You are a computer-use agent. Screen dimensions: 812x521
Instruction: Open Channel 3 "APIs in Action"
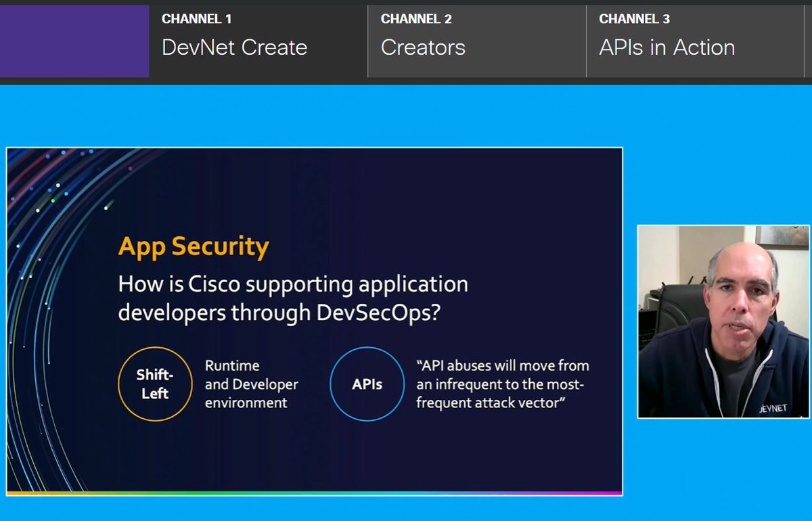coord(667,48)
